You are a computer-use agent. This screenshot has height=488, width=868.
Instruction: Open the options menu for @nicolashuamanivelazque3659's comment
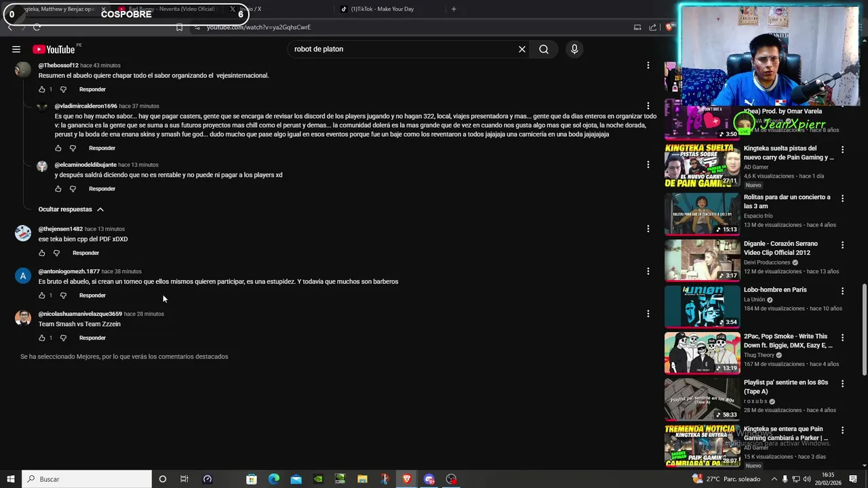(x=648, y=314)
